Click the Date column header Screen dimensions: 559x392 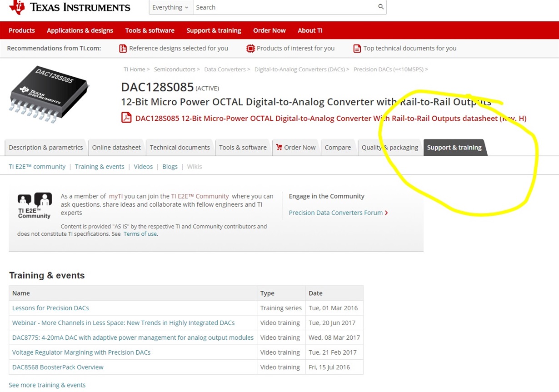[334, 293]
